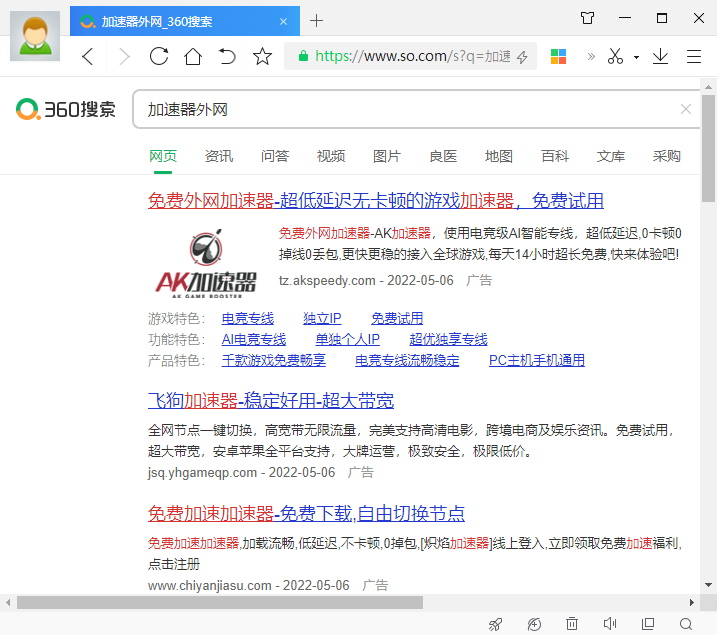Open the 电竞专线 link
This screenshot has width=717, height=635.
pyautogui.click(x=248, y=318)
